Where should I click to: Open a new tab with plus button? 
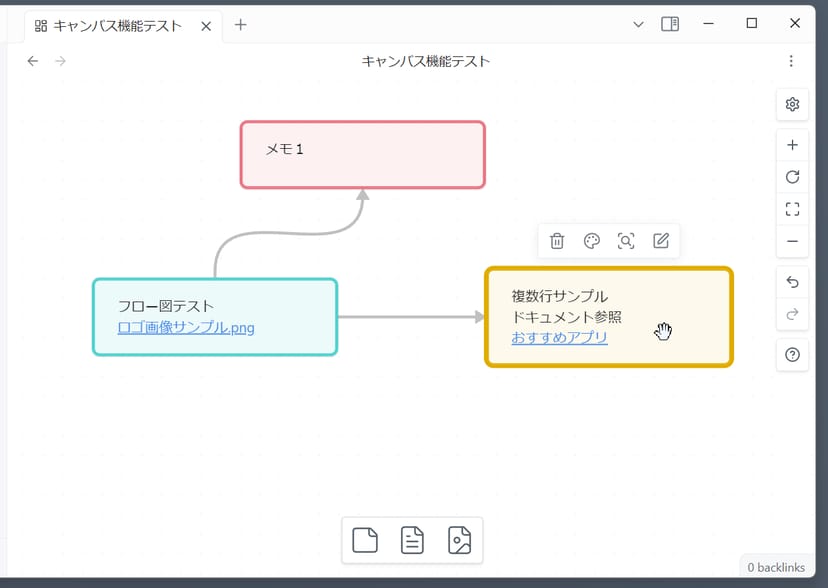pyautogui.click(x=240, y=25)
